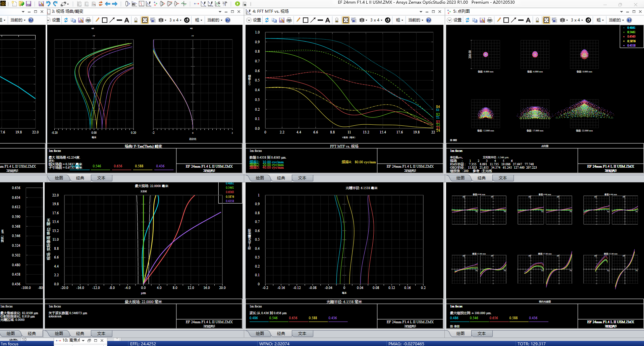This screenshot has height=346, width=644.
Task: Draw a rectangle annotation on FFT MTF plot
Action: point(306,20)
